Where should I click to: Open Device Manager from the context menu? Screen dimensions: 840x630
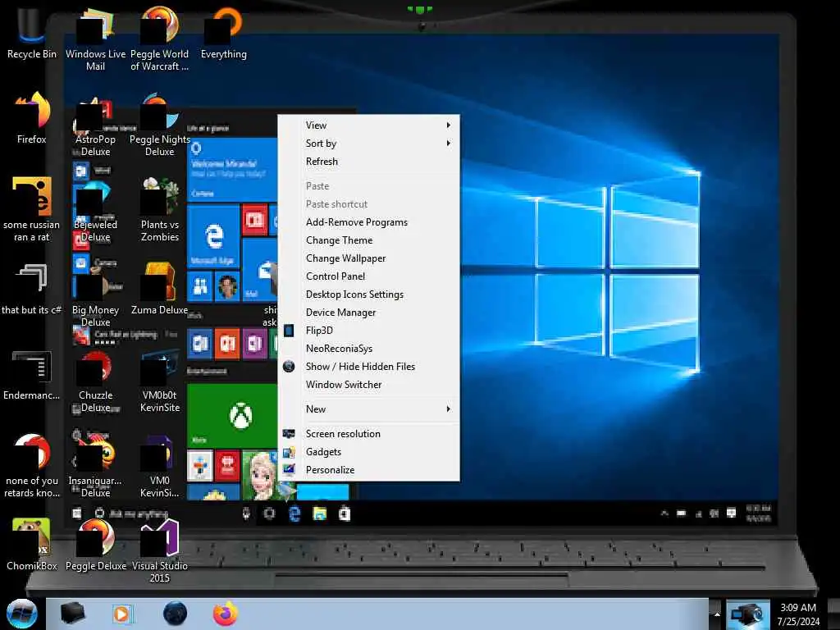368,313
